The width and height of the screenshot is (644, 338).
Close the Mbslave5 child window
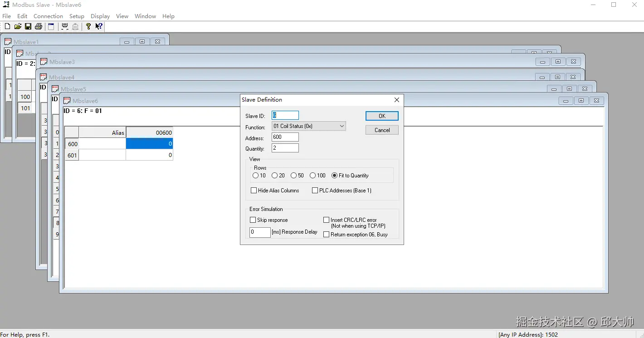coord(585,89)
